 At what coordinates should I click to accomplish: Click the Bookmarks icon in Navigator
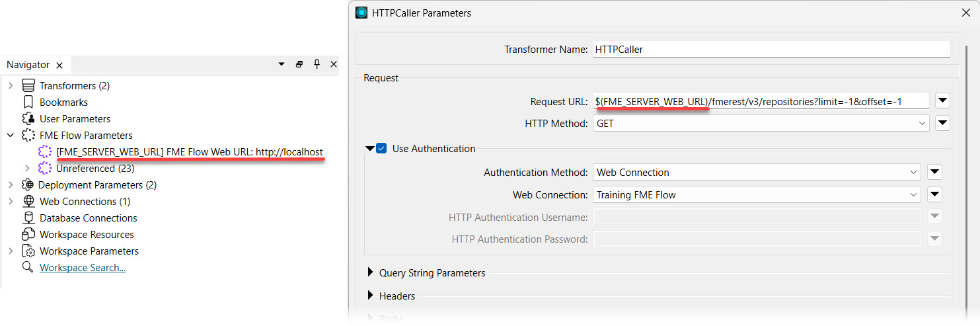coord(28,102)
